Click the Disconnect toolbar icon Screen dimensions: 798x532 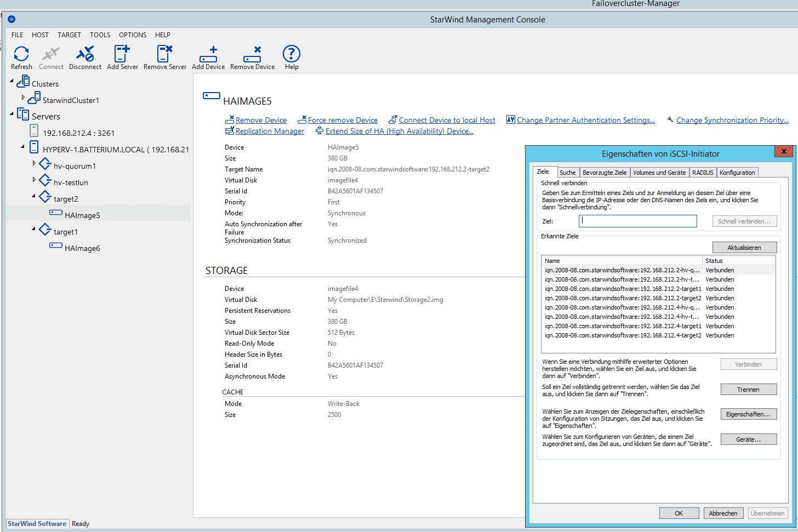85,54
